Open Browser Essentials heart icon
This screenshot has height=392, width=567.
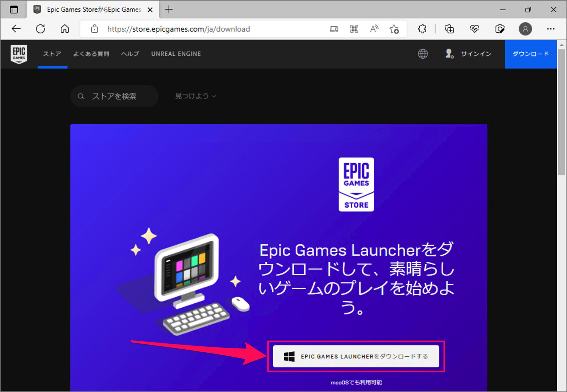(474, 29)
